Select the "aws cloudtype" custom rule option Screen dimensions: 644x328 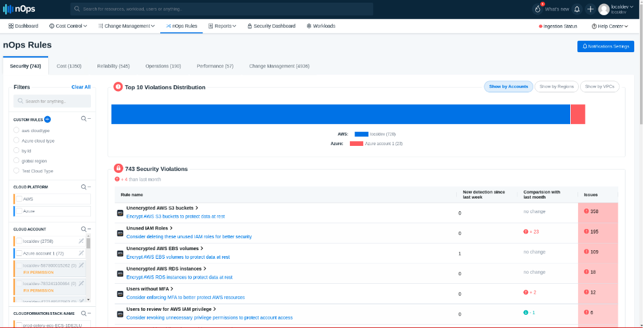(x=16, y=131)
